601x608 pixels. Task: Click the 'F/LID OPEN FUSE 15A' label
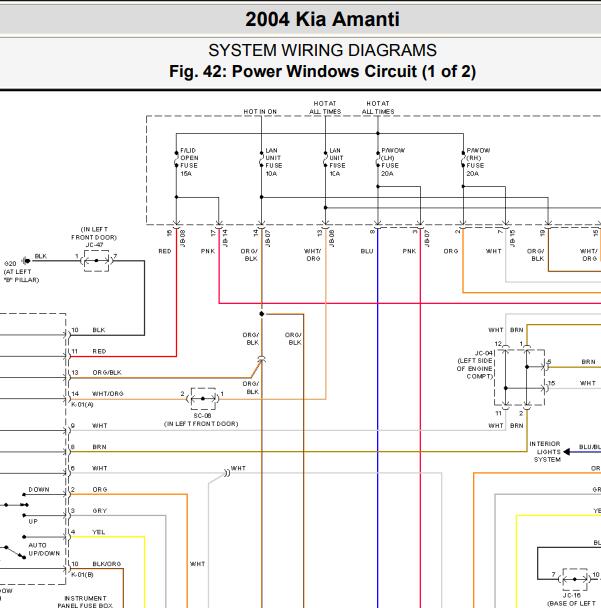point(189,162)
